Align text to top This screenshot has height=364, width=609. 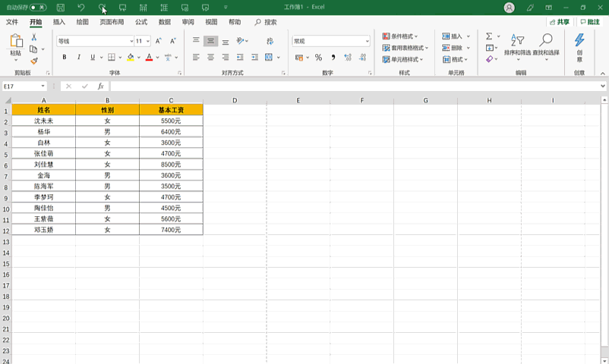tap(196, 40)
